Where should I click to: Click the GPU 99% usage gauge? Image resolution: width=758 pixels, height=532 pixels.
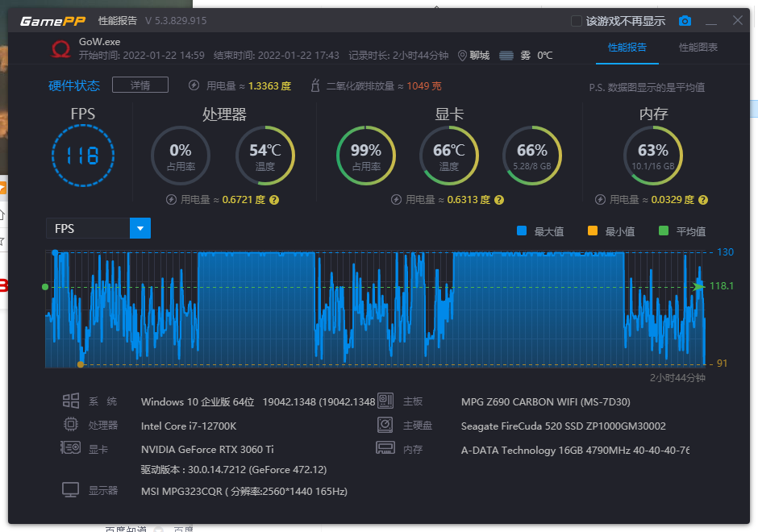(x=366, y=156)
